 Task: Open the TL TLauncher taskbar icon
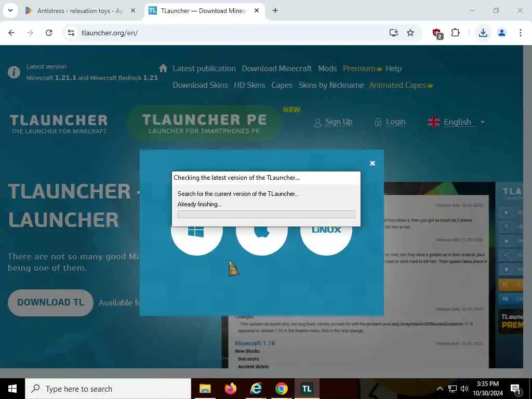[307, 389]
